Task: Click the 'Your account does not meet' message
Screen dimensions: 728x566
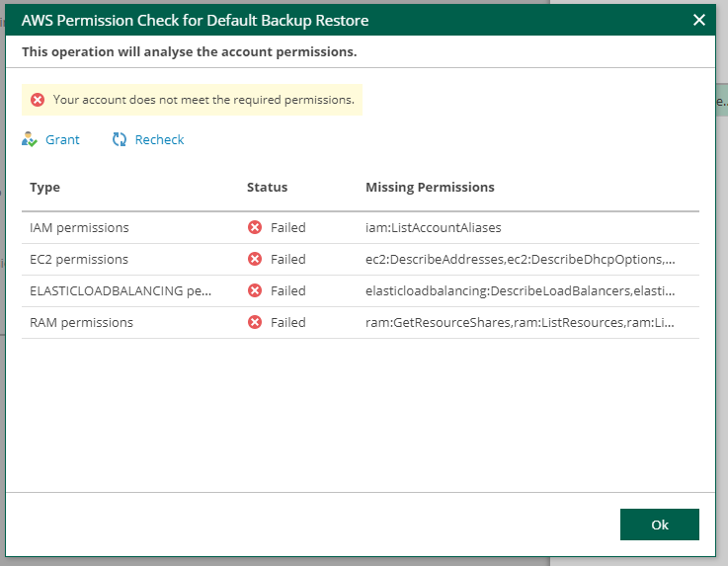Action: click(203, 100)
